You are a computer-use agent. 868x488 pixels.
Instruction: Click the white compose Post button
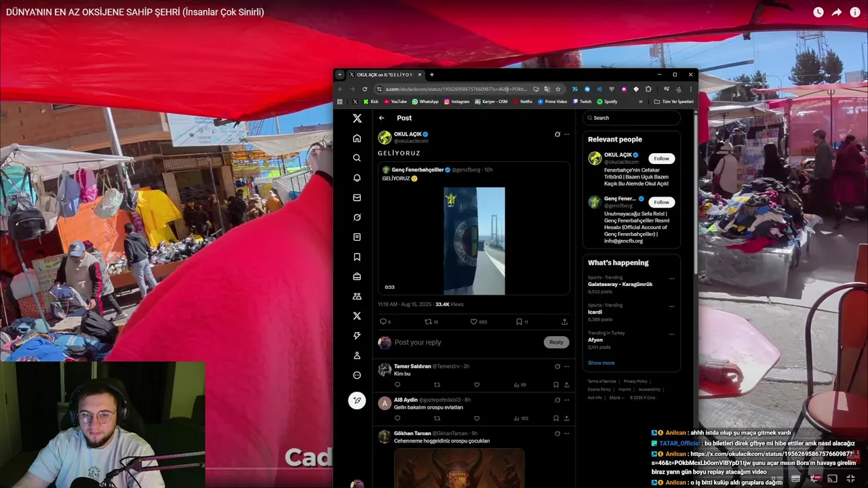pos(357,401)
